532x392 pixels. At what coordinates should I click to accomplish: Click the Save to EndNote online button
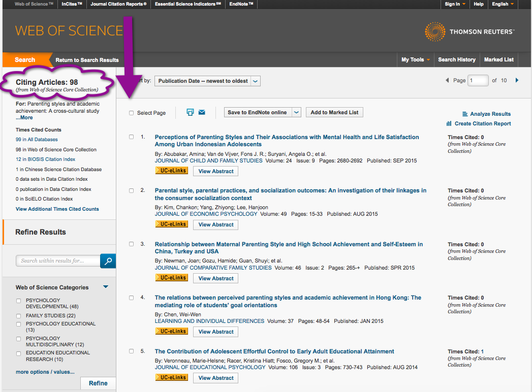click(x=258, y=112)
